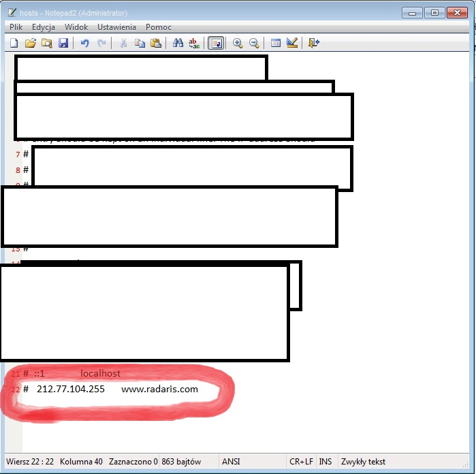This screenshot has width=476, height=474.
Task: Click line number 7 in the margin
Action: click(18, 155)
